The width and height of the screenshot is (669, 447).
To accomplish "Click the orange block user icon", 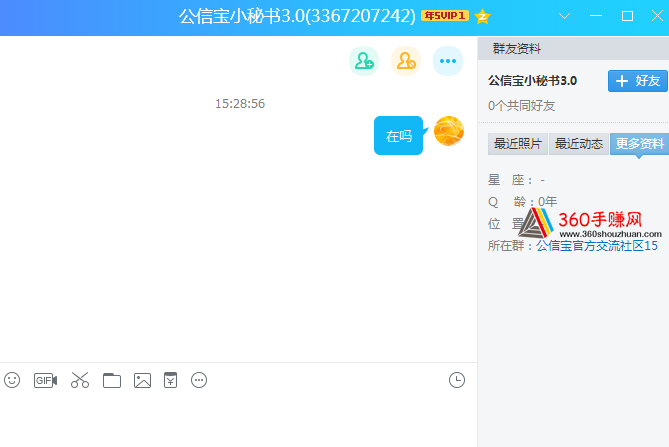I will click(406, 61).
